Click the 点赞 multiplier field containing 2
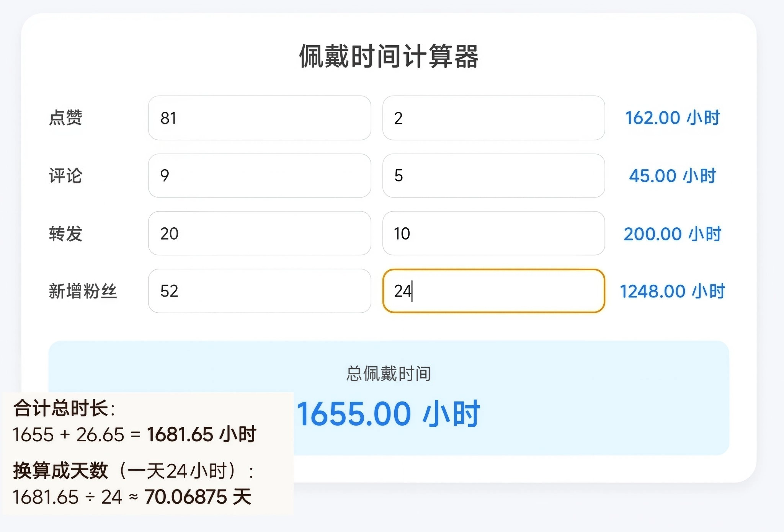This screenshot has height=532, width=784. tap(493, 118)
